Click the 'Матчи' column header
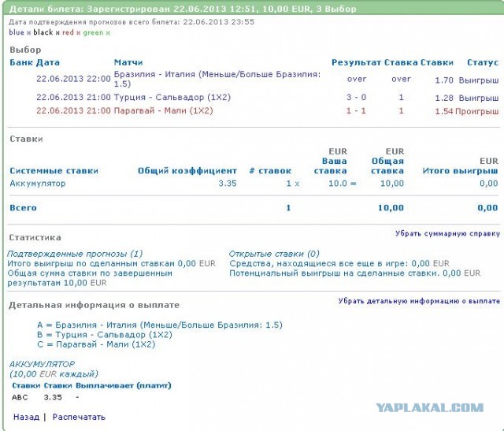 (x=128, y=62)
